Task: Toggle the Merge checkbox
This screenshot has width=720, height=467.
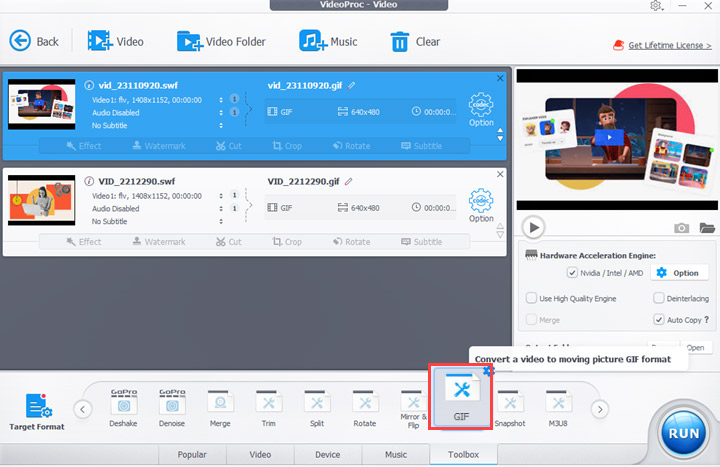Action: 531,320
